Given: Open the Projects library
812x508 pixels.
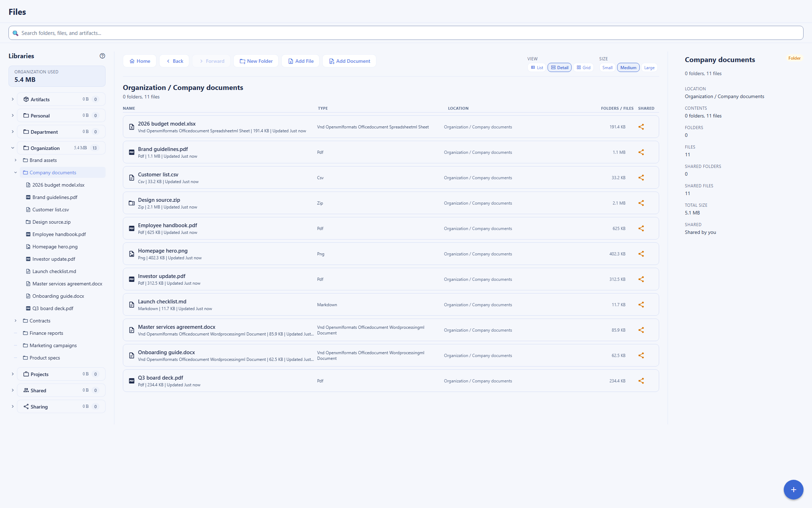Looking at the screenshot, I should pos(61,374).
